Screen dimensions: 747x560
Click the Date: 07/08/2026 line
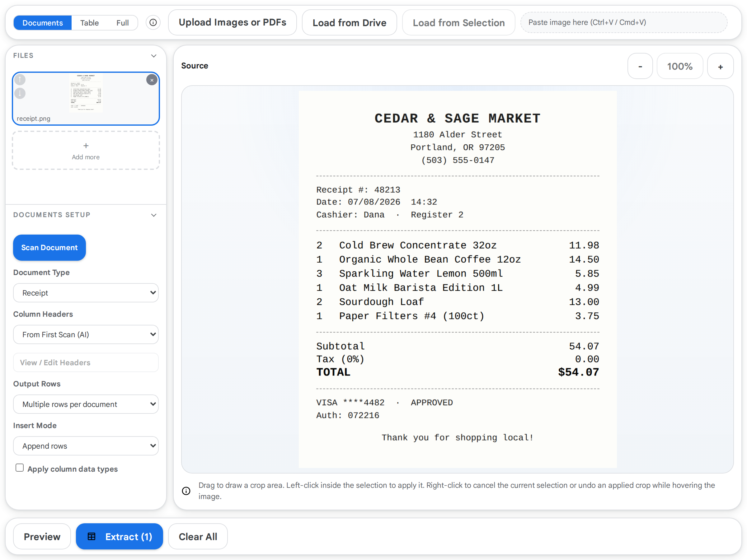pos(377,202)
